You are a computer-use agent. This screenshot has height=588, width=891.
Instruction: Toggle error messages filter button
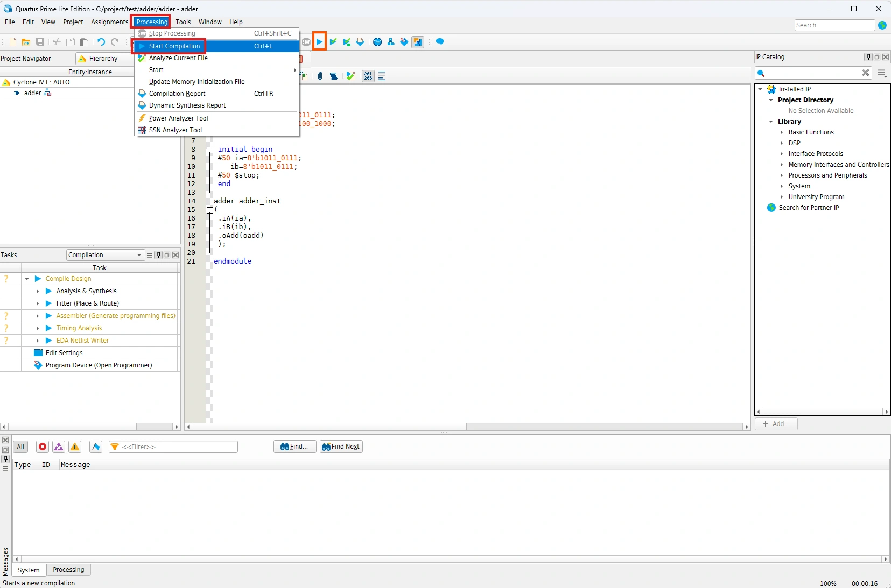(43, 447)
